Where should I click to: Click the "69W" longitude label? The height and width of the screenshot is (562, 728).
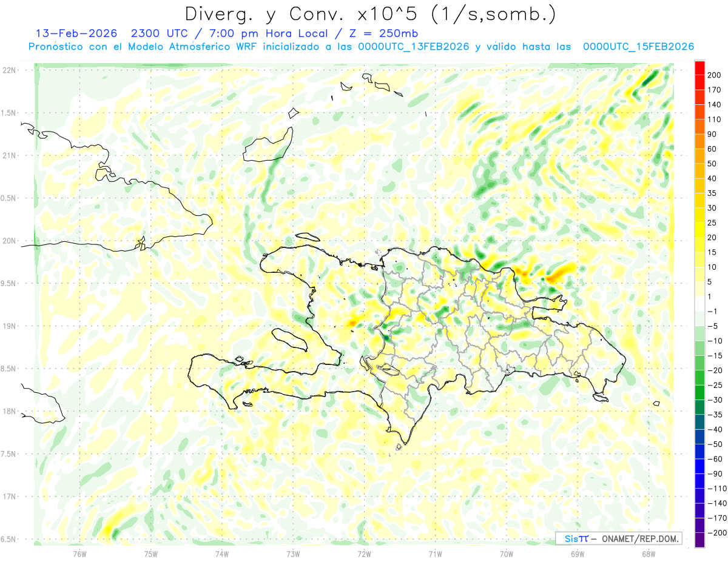tap(577, 553)
